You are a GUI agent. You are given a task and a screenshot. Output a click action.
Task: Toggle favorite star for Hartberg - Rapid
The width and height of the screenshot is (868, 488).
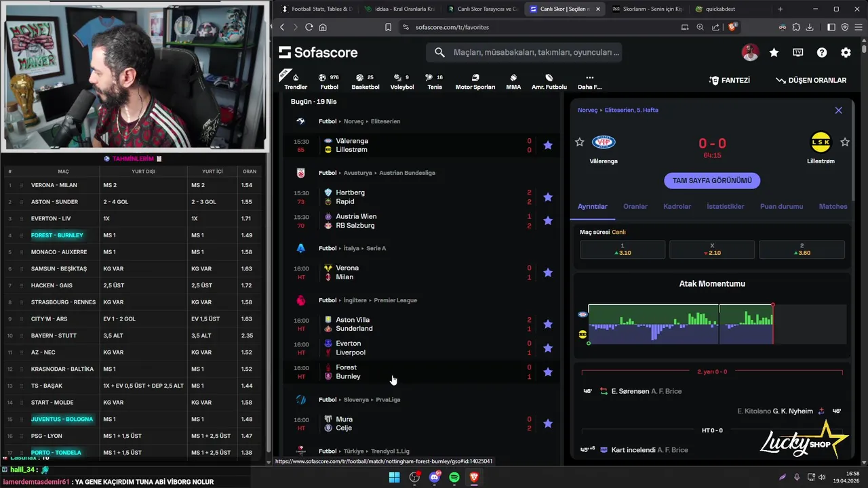(x=548, y=197)
